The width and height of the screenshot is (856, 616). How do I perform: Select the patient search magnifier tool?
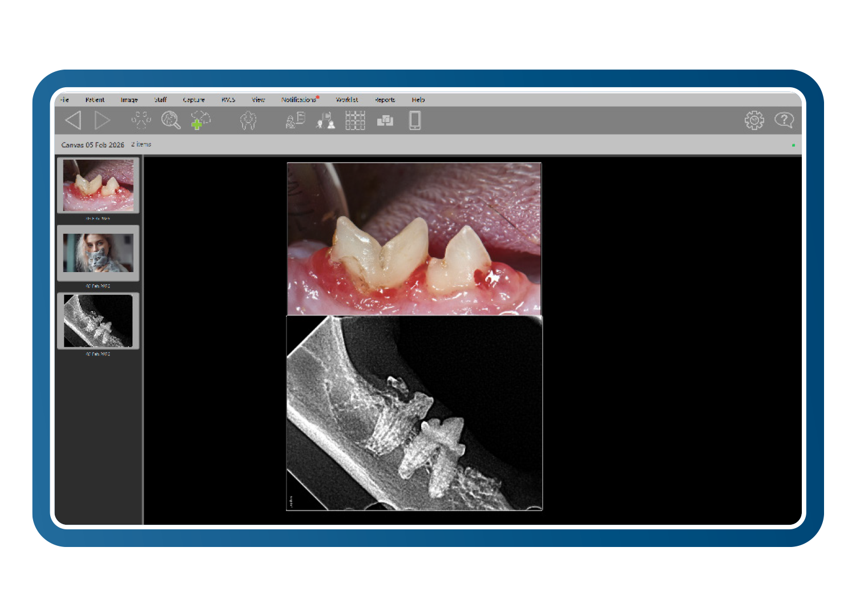coord(170,121)
